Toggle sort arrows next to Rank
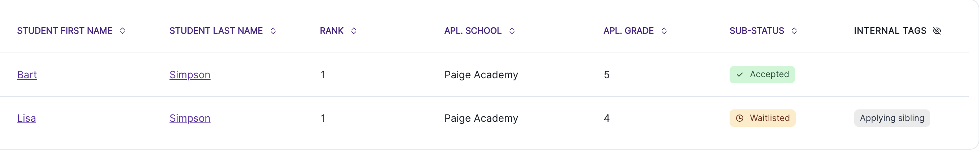 [x=354, y=31]
